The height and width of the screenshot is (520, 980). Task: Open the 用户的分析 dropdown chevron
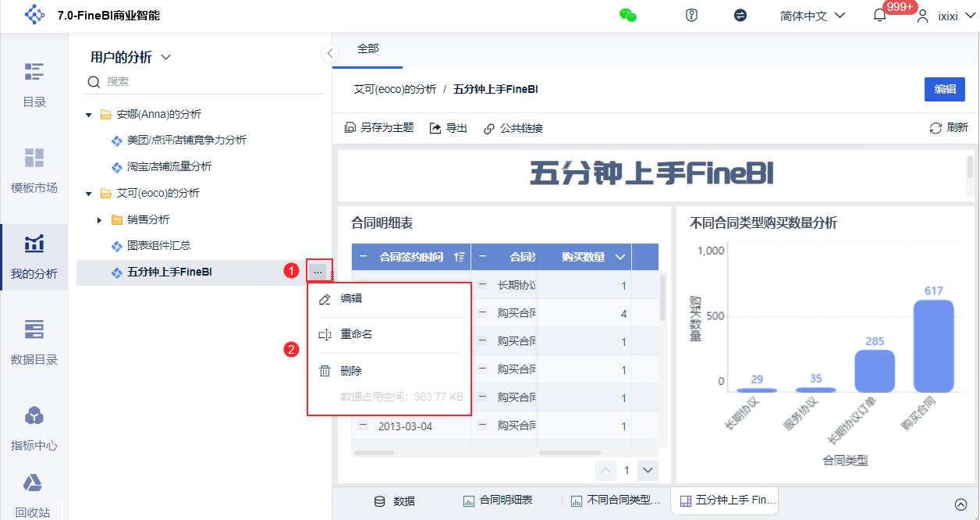pos(165,58)
